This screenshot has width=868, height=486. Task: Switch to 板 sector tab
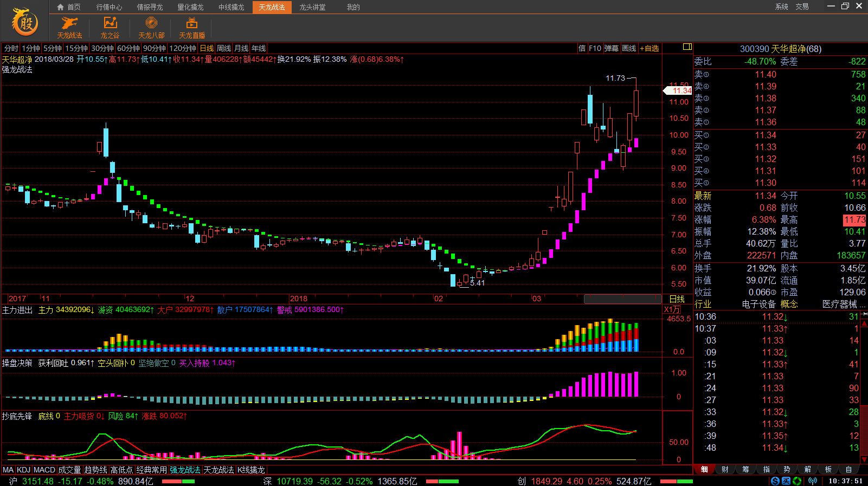click(x=828, y=469)
